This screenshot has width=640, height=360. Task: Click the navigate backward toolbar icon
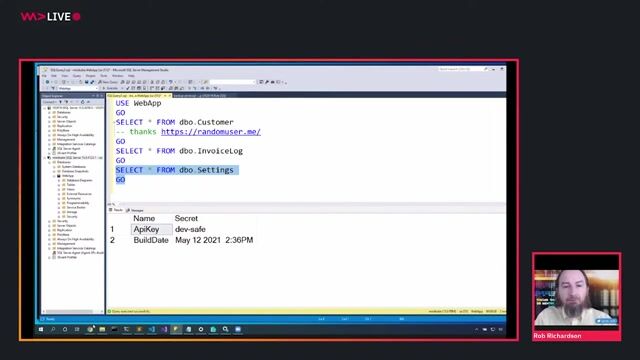47,82
